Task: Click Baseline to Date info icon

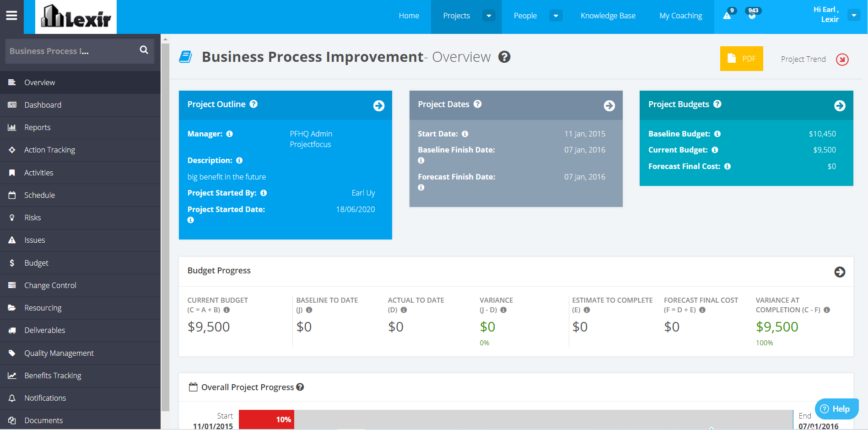Action: pyautogui.click(x=309, y=310)
